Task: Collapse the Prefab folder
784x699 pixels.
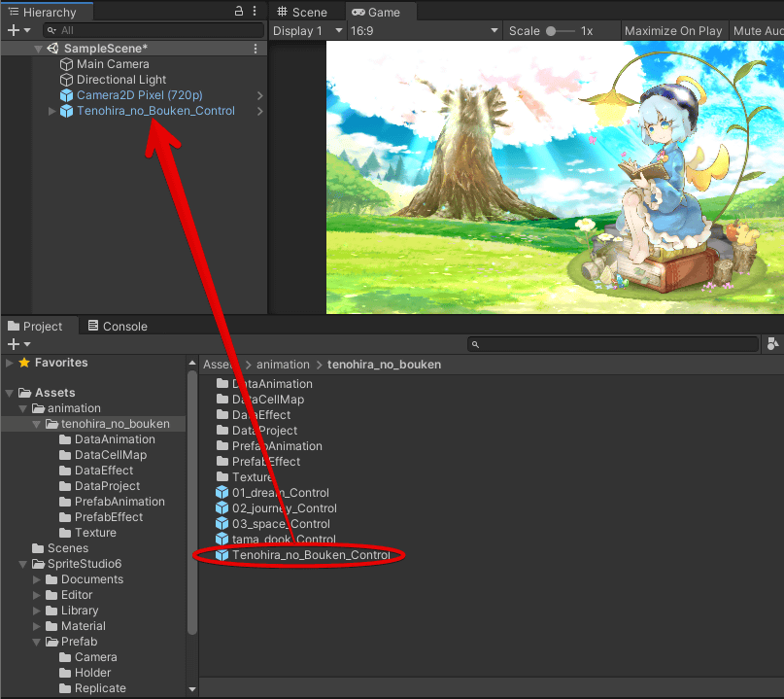Action: pos(36,642)
